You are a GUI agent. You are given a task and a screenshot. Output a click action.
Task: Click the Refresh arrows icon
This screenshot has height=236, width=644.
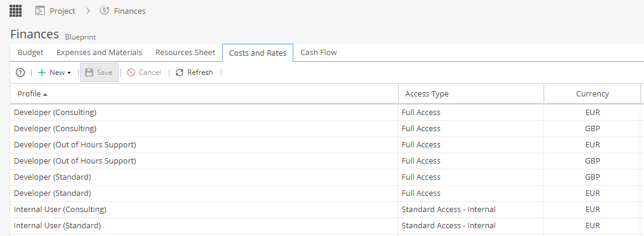click(180, 72)
